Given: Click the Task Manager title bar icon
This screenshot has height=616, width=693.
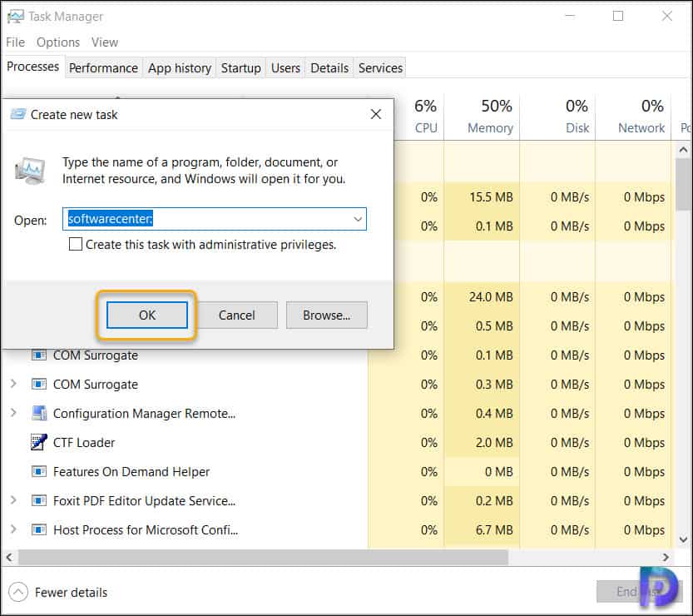Looking at the screenshot, I should click(15, 17).
